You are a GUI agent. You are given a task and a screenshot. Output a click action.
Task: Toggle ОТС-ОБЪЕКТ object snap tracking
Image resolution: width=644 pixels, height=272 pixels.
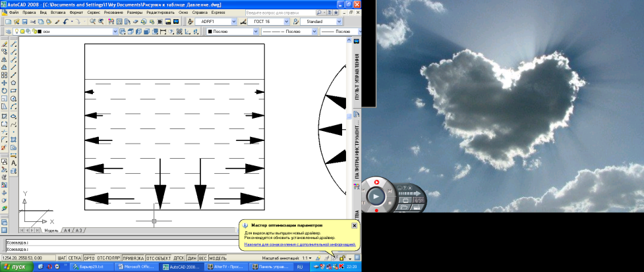tap(159, 258)
